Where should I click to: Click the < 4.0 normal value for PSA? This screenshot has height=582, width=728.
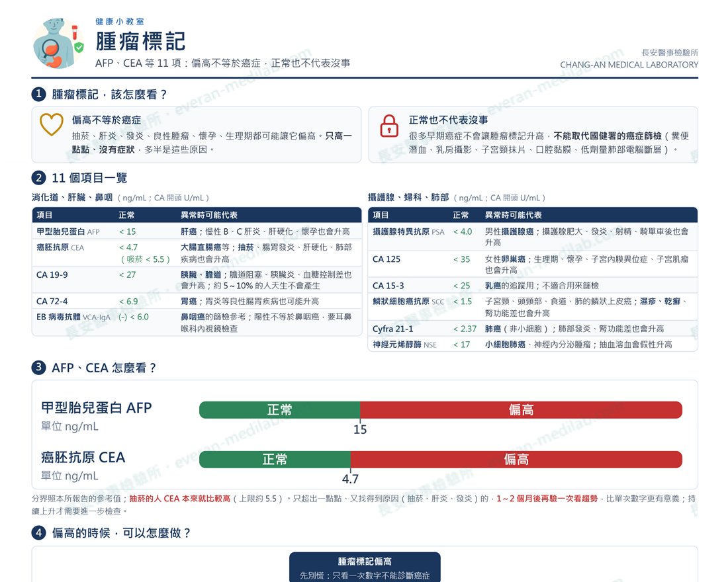coord(463,231)
